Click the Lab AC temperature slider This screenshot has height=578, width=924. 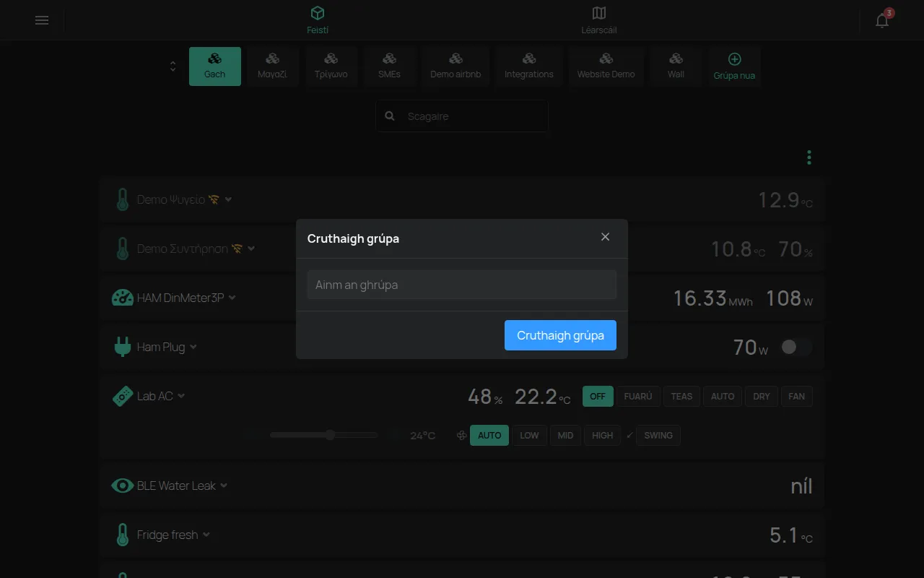(324, 435)
